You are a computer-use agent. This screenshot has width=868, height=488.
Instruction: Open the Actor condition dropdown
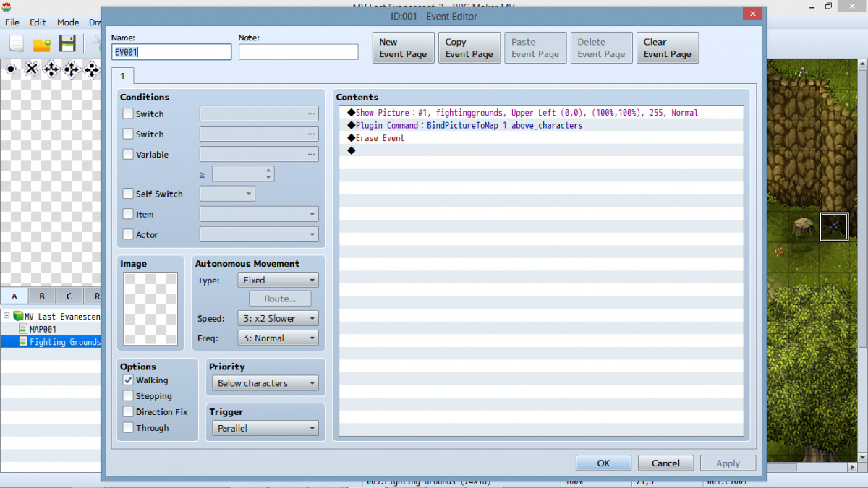[x=259, y=234]
